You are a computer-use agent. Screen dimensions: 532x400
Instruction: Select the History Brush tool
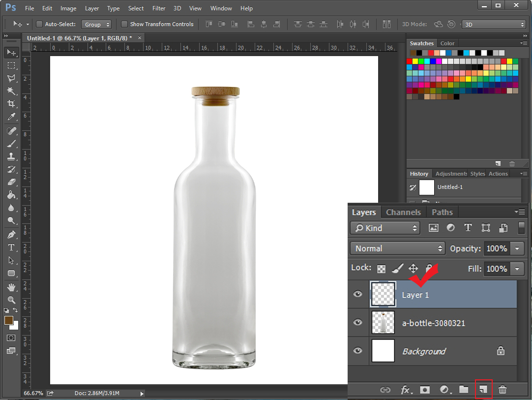(11, 169)
